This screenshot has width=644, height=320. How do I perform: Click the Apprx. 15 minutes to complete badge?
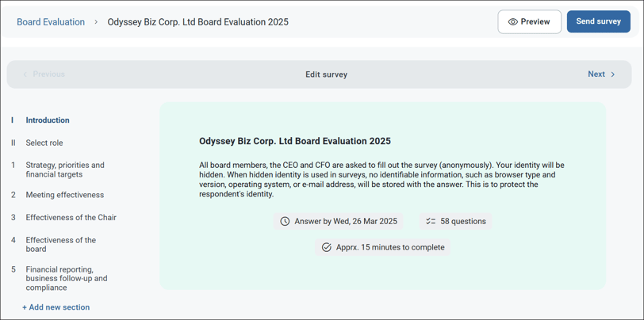click(383, 247)
